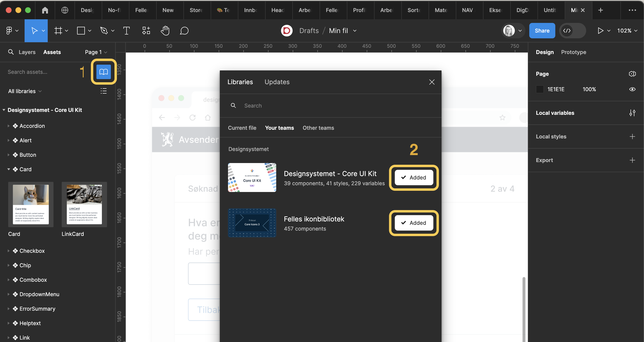Switch to the Layers tab

tap(27, 52)
